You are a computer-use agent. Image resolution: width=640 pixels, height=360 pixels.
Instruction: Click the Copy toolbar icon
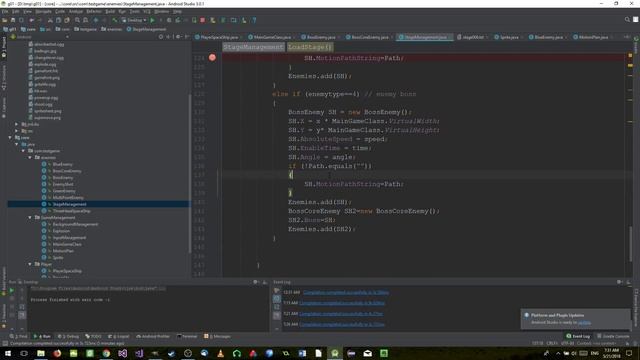pos(58,20)
